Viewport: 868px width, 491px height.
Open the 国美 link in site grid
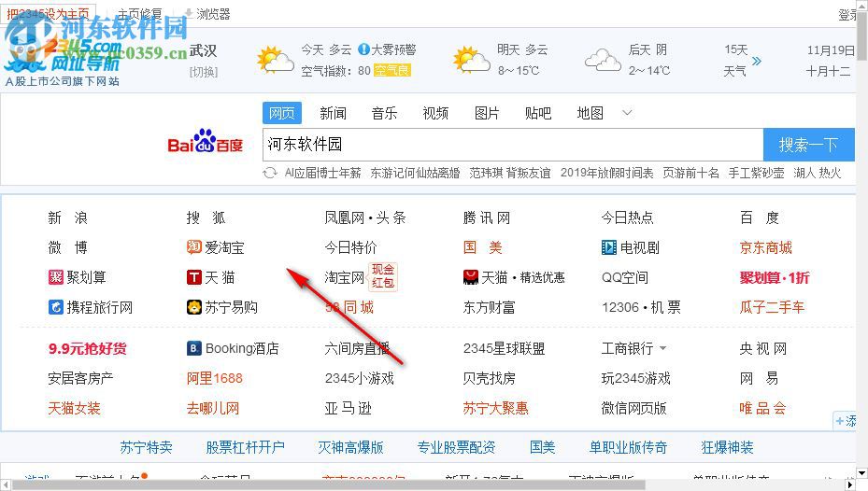pyautogui.click(x=483, y=247)
